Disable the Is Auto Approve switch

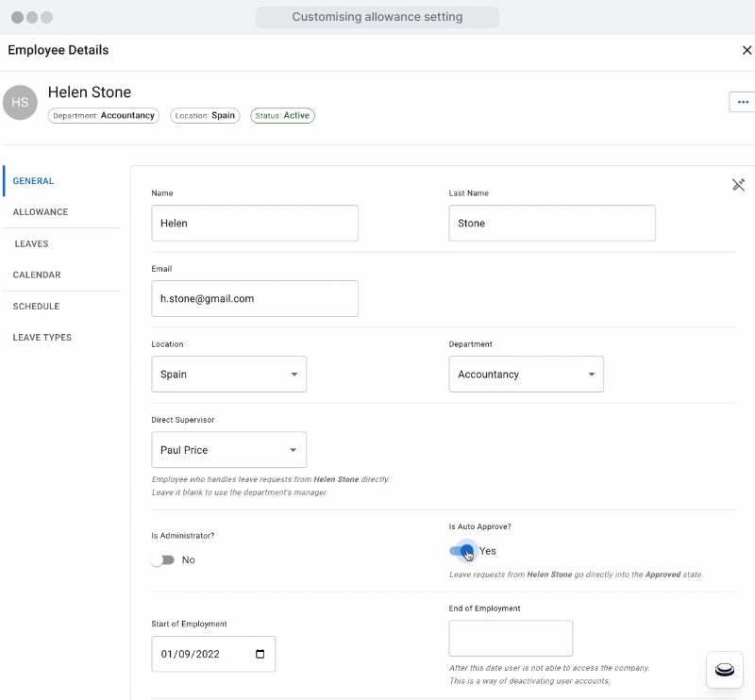(x=461, y=551)
